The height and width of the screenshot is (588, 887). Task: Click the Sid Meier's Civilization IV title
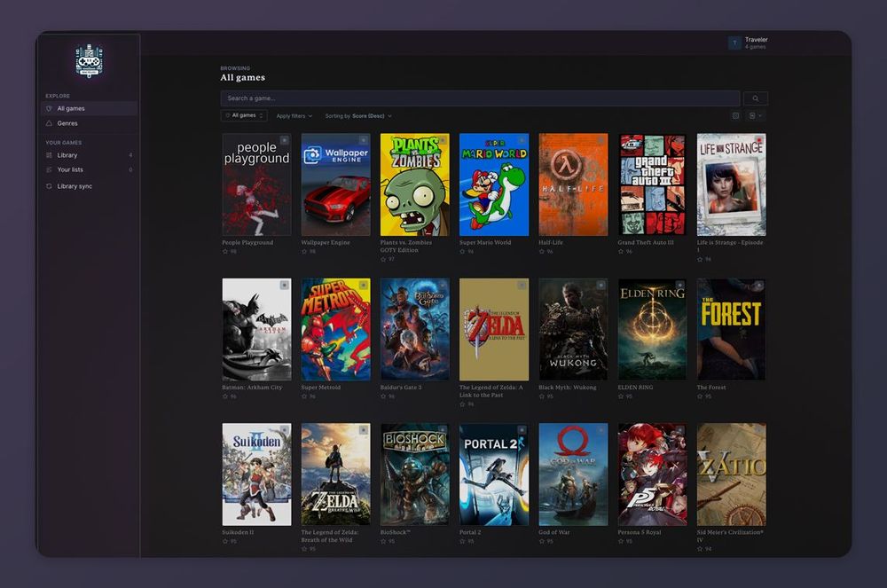(730, 536)
